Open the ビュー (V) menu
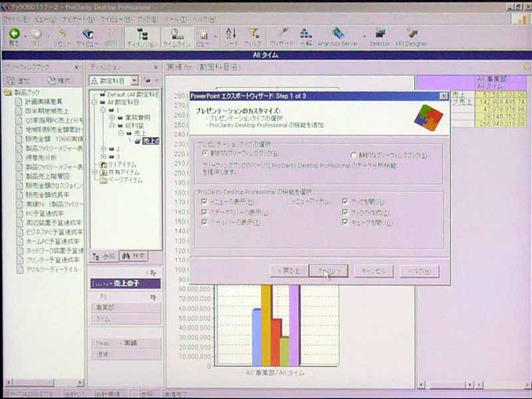The width and height of the screenshot is (532, 399). [x=45, y=19]
